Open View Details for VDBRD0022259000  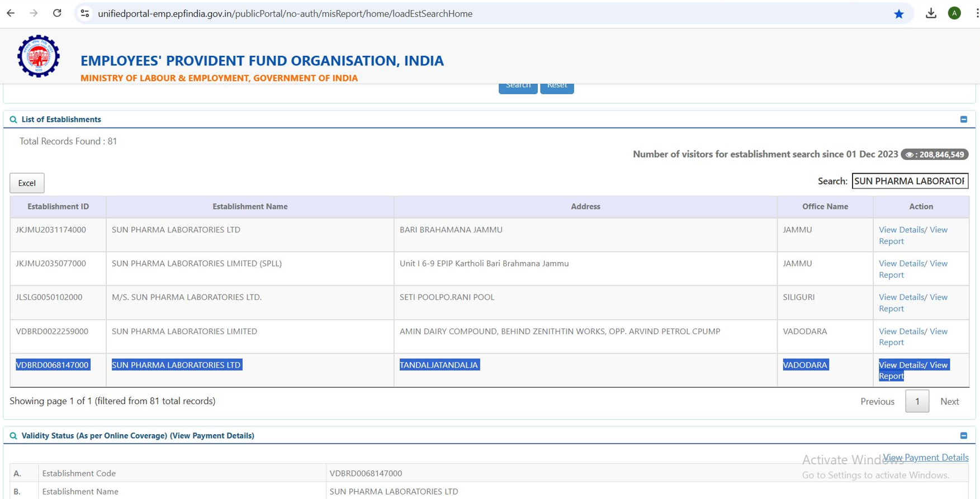(902, 331)
